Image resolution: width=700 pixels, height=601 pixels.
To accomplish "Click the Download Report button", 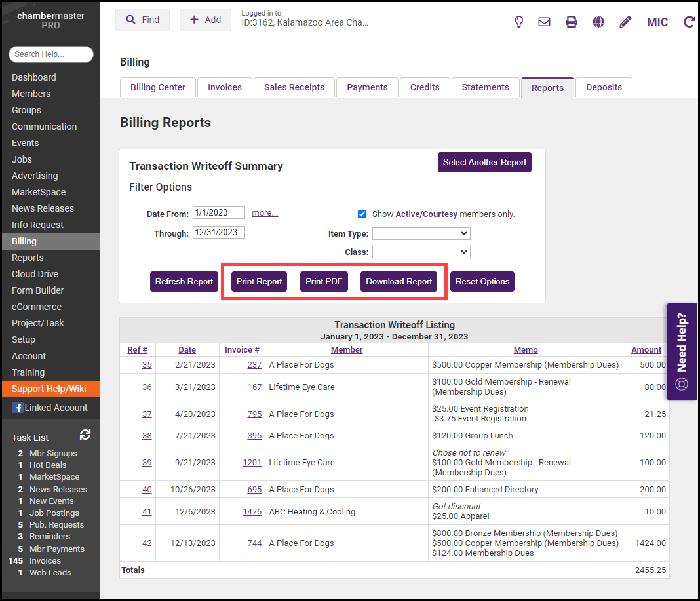I will [399, 281].
